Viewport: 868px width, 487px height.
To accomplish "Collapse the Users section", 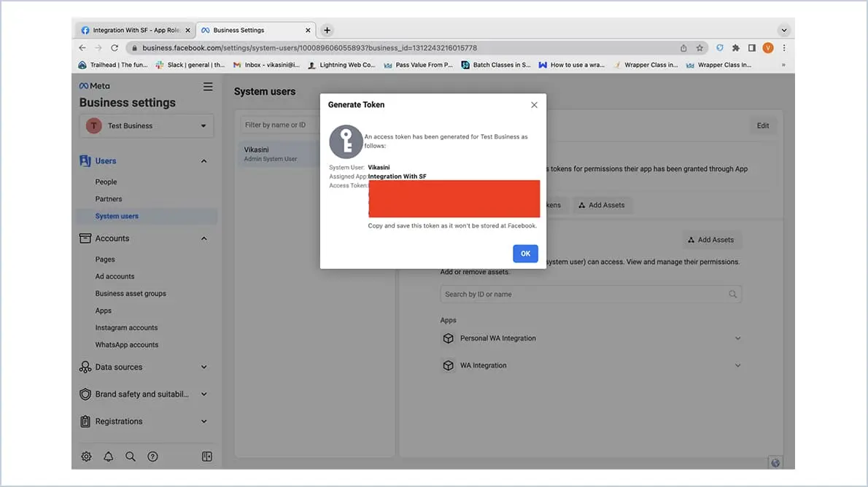I will pos(204,161).
